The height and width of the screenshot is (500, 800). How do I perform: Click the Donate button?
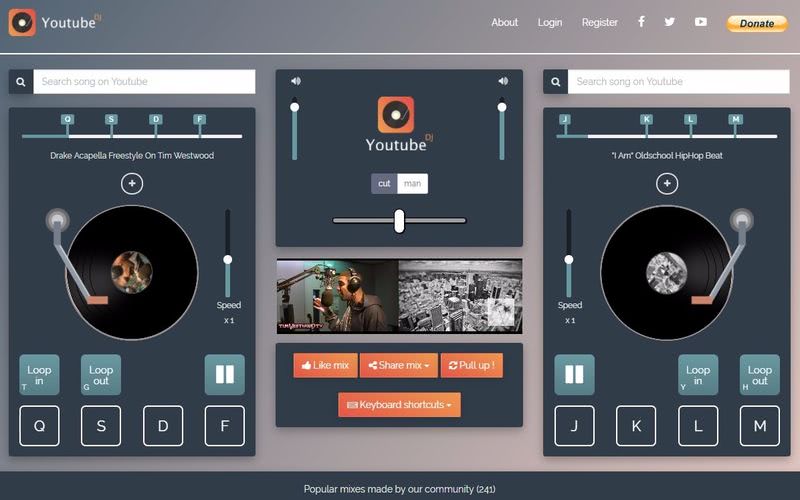(757, 23)
